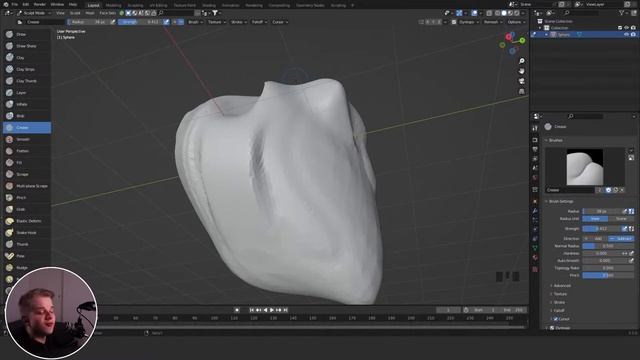Toggle Sphere visibility eye in outliner
The width and height of the screenshot is (640, 360).
coord(626,35)
